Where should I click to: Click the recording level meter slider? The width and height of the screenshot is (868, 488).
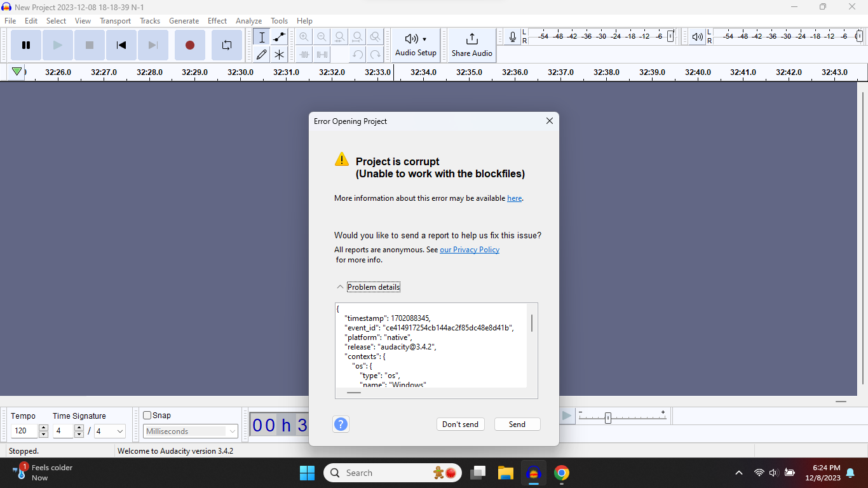(670, 37)
